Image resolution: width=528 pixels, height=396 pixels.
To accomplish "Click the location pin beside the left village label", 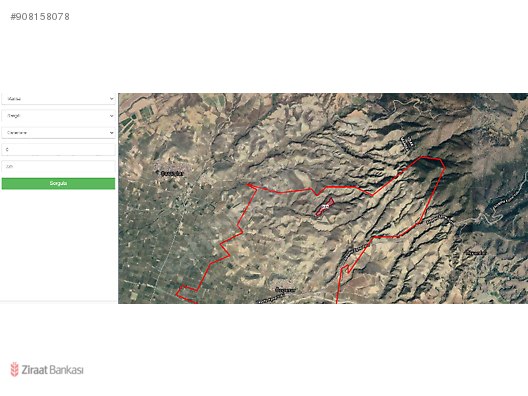I will click(157, 173).
